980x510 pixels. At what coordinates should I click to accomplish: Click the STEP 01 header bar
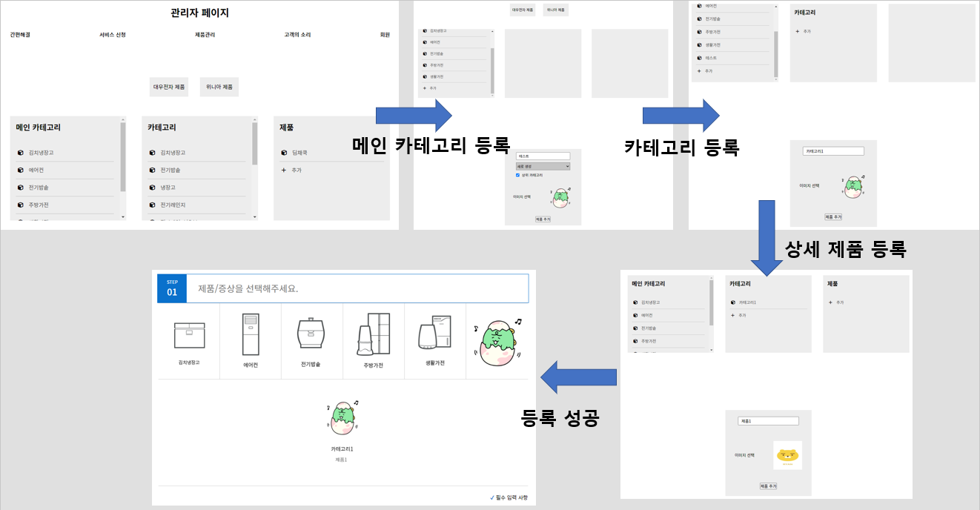tap(343, 288)
